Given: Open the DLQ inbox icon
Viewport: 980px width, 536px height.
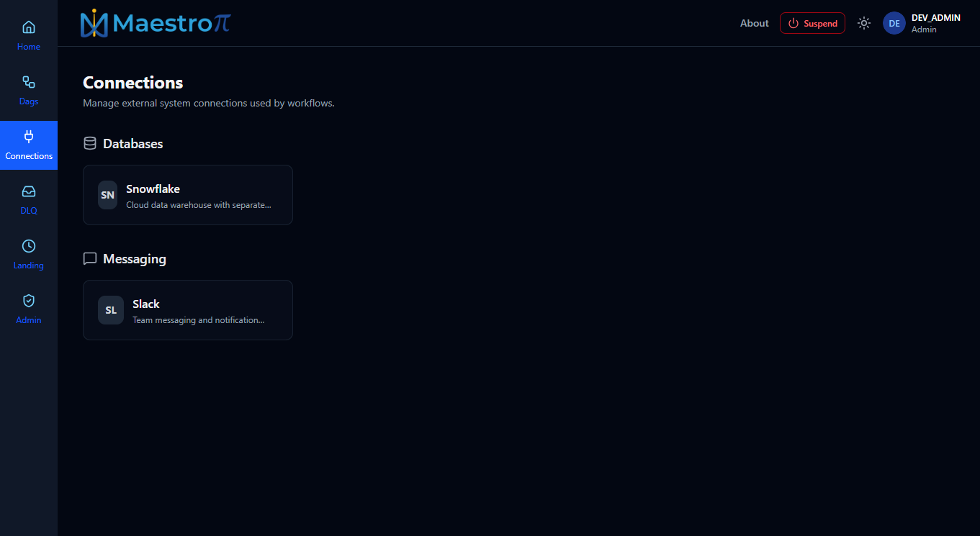Looking at the screenshot, I should tap(29, 191).
